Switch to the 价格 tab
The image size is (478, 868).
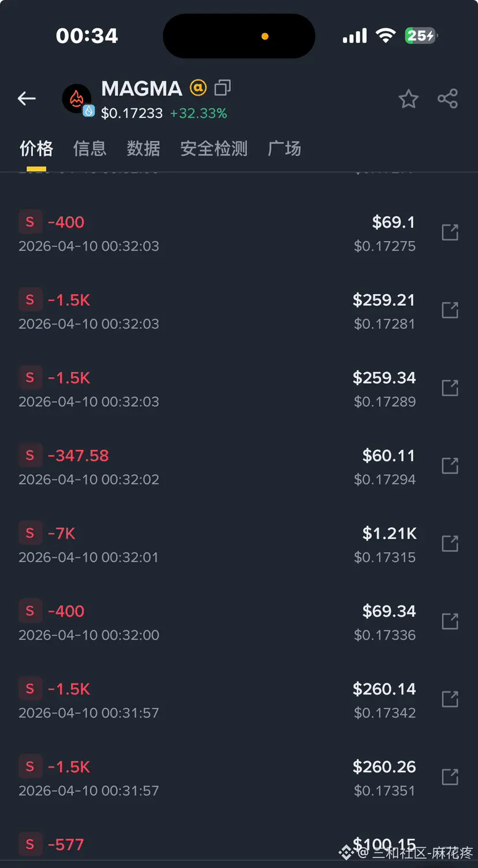(x=36, y=149)
